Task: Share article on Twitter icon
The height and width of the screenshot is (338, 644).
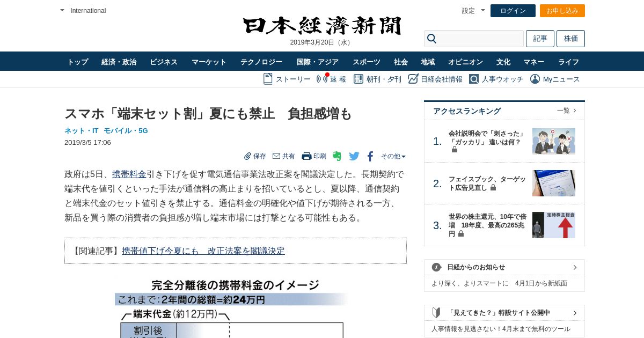Action: pos(354,156)
